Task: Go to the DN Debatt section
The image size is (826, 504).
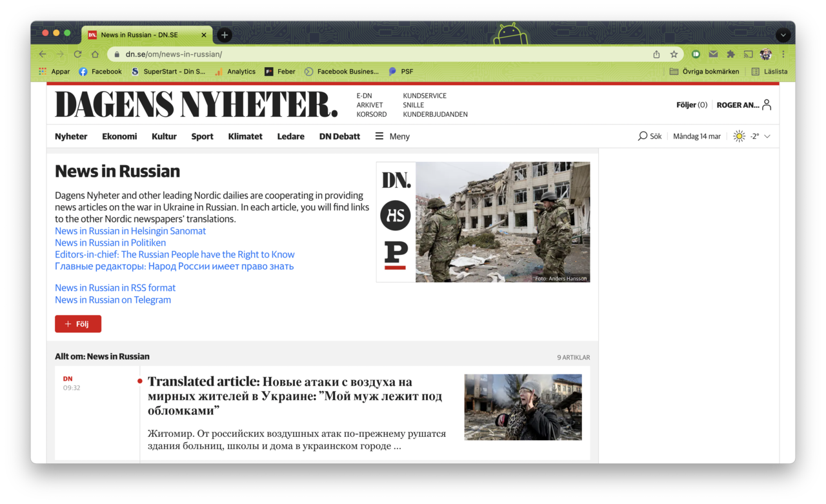Action: click(339, 136)
